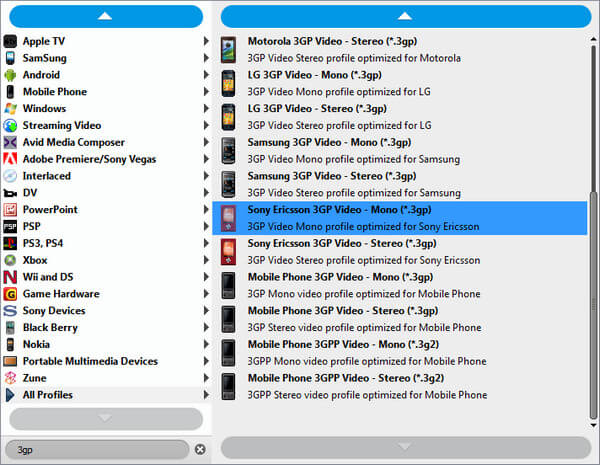Click the red Adobe Premiere icon
The height and width of the screenshot is (465, 600).
[10, 159]
